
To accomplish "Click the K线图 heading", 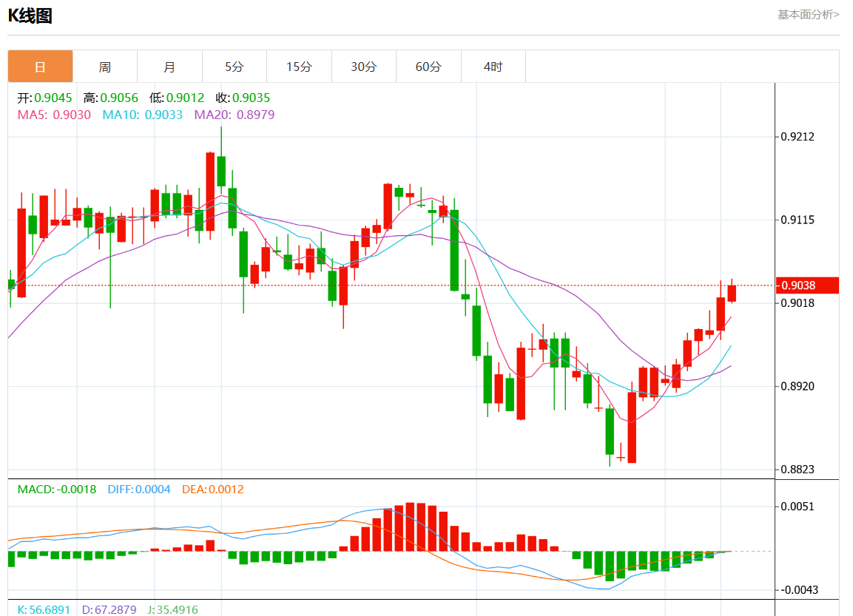I will [x=30, y=16].
